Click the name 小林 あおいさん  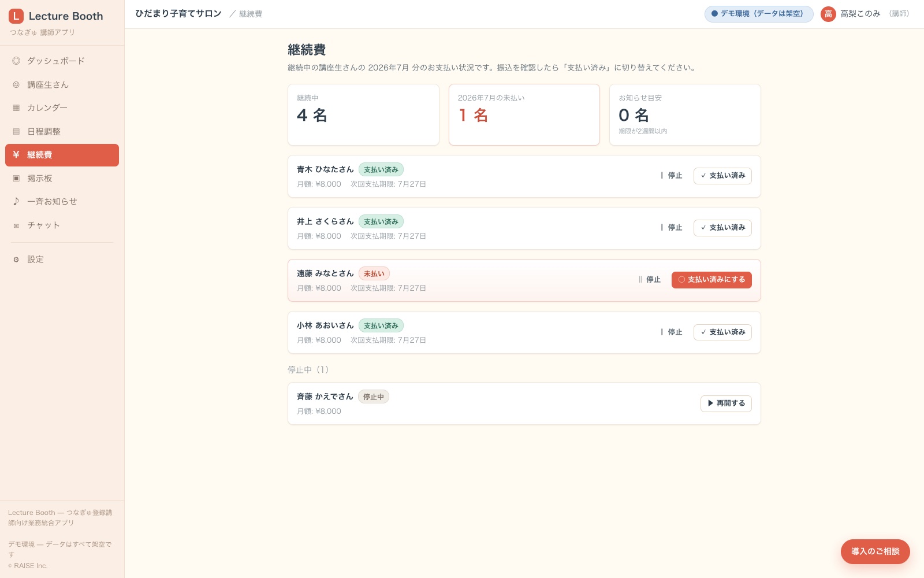[x=325, y=325]
